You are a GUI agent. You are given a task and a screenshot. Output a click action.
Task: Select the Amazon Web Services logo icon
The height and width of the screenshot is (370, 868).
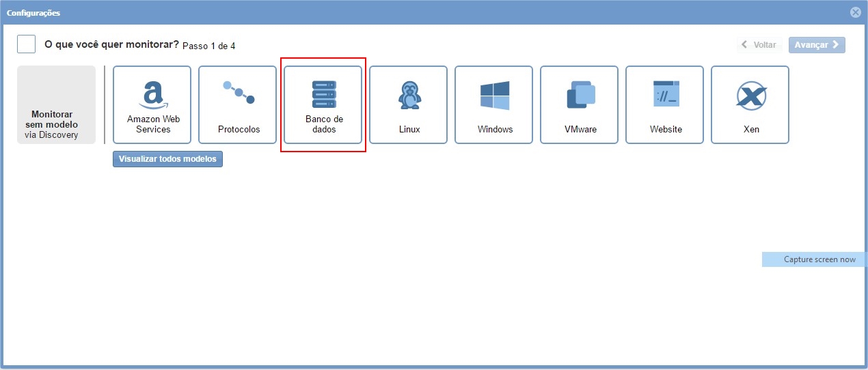152,95
